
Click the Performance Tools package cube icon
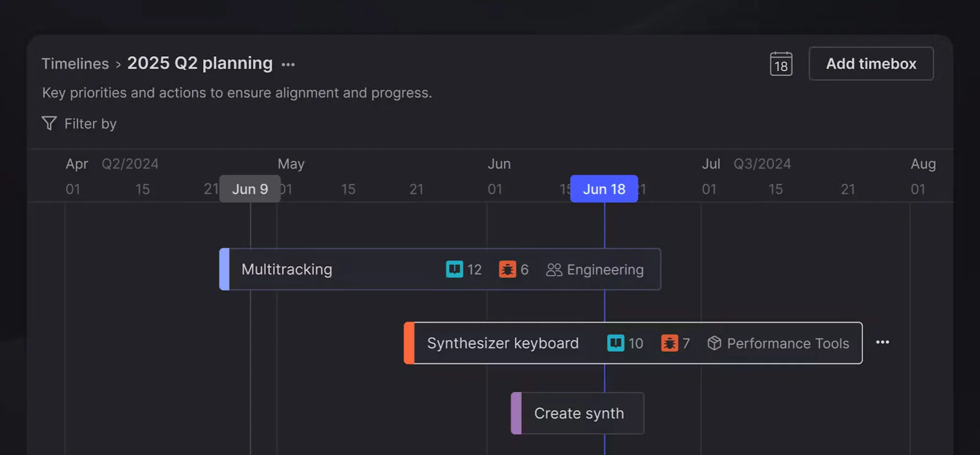(x=714, y=343)
